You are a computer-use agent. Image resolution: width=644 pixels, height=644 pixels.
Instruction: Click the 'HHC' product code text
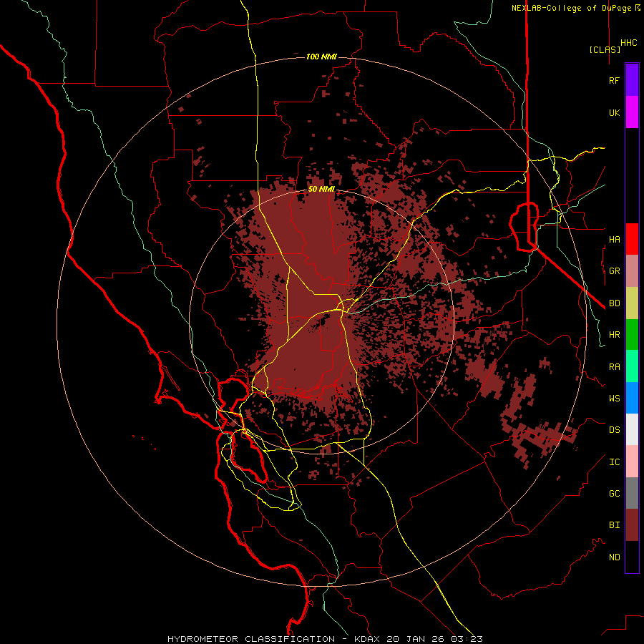pos(628,43)
